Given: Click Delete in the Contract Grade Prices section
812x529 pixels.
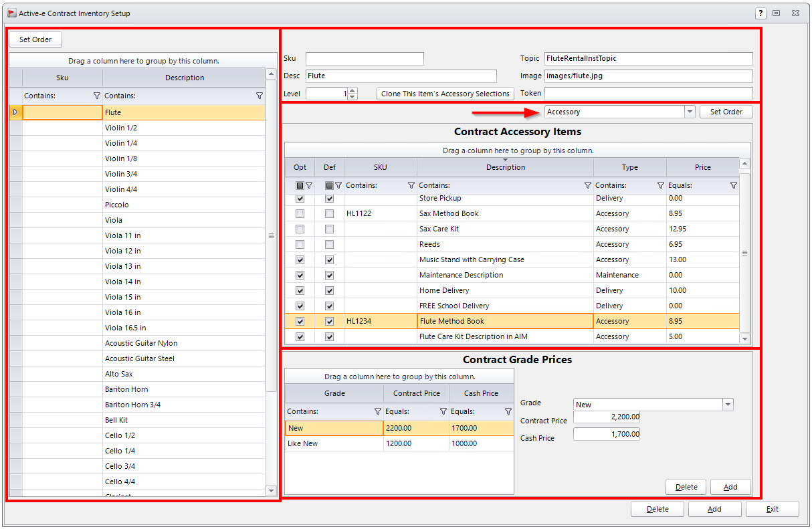Looking at the screenshot, I should (x=686, y=487).
